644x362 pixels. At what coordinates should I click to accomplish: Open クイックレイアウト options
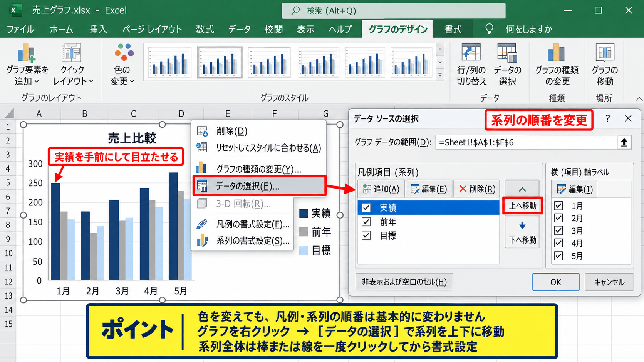click(x=72, y=64)
